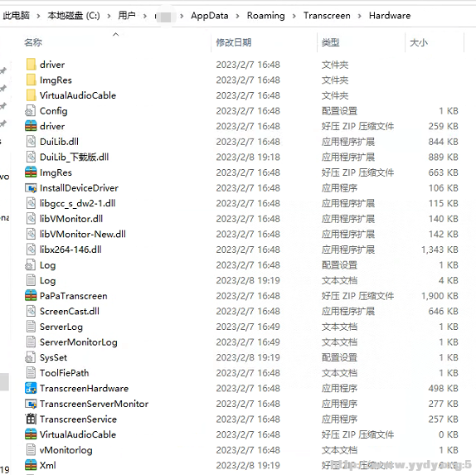476x475 pixels.
Task: Click the vMonitorlog text file icon
Action: tap(31, 450)
